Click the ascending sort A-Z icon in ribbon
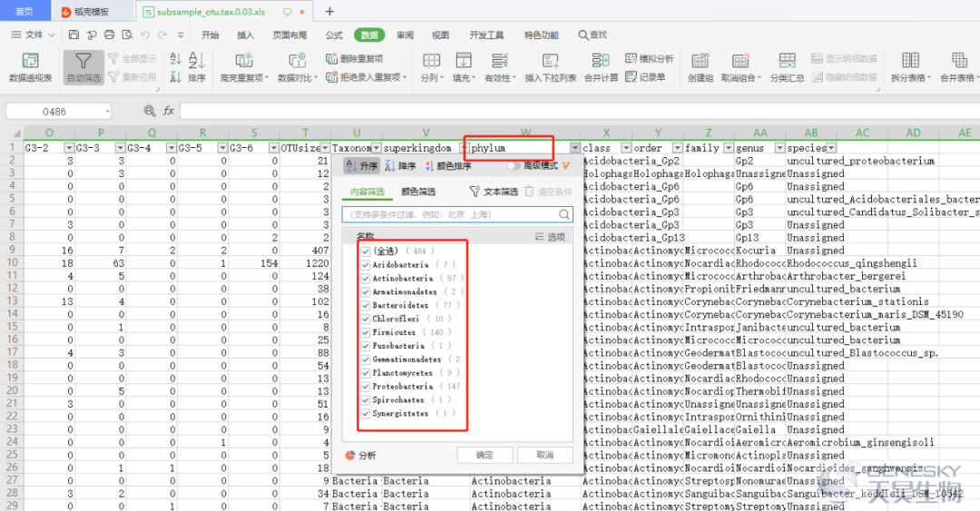This screenshot has width=980, height=511. [176, 59]
